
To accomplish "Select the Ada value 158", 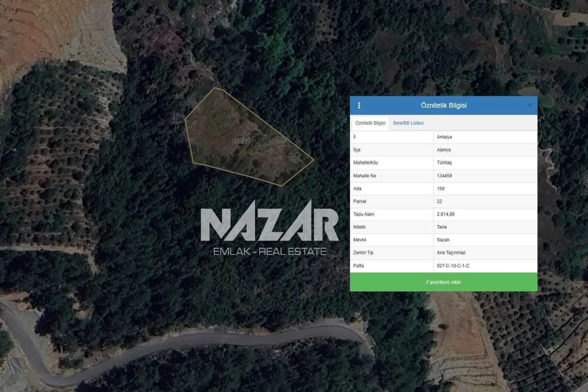I will (x=441, y=188).
